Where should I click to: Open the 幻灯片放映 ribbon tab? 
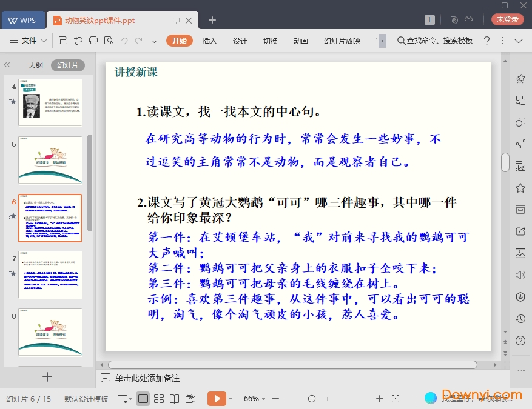342,41
